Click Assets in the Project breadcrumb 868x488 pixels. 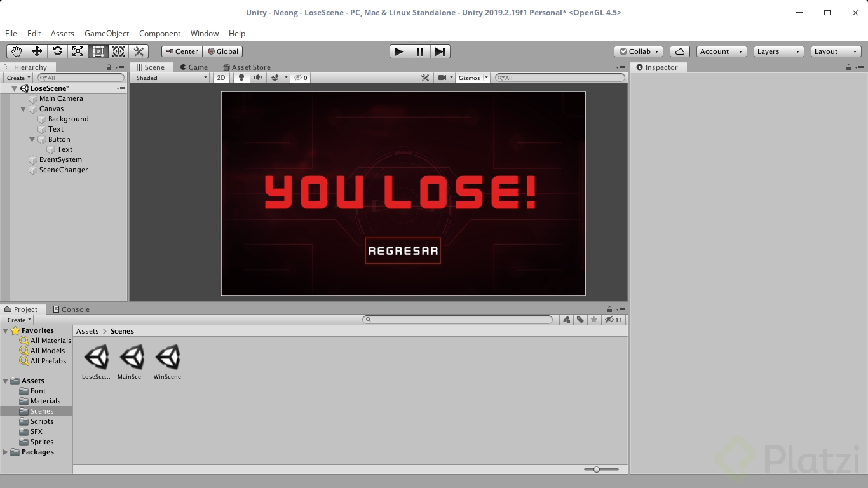pyautogui.click(x=88, y=331)
